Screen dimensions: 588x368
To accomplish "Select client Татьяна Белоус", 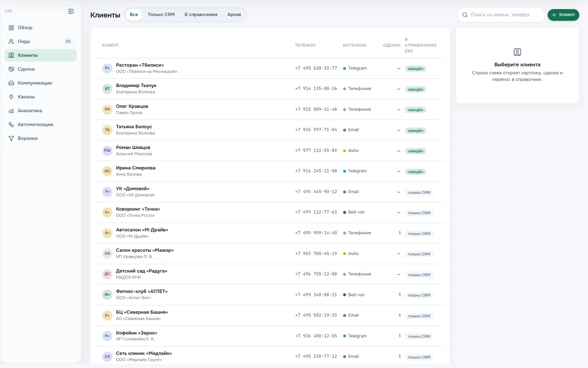I will (x=270, y=130).
